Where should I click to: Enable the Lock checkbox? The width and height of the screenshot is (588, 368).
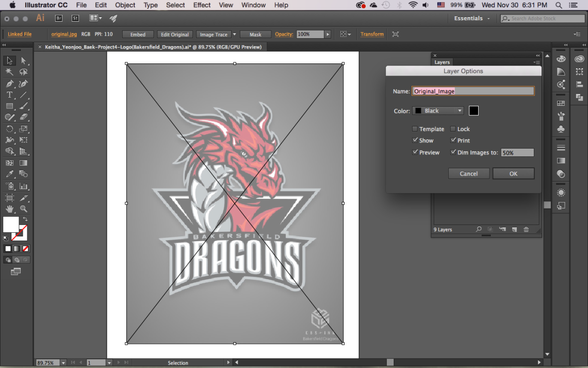(x=453, y=129)
